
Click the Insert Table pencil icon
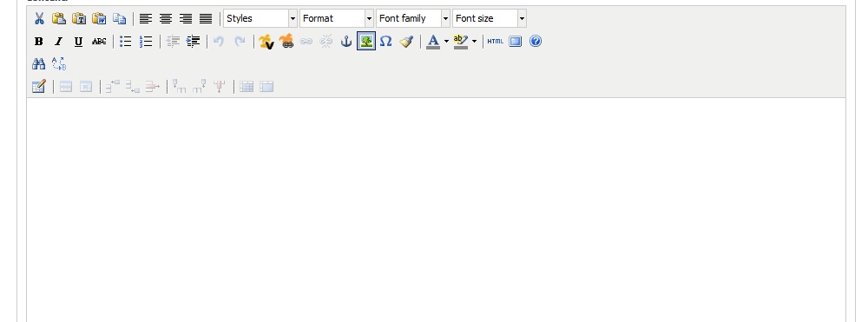pos(39,86)
